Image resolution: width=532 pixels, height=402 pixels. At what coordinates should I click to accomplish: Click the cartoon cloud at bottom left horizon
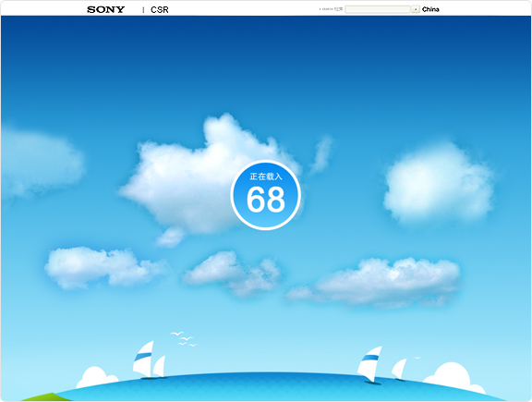[97, 377]
